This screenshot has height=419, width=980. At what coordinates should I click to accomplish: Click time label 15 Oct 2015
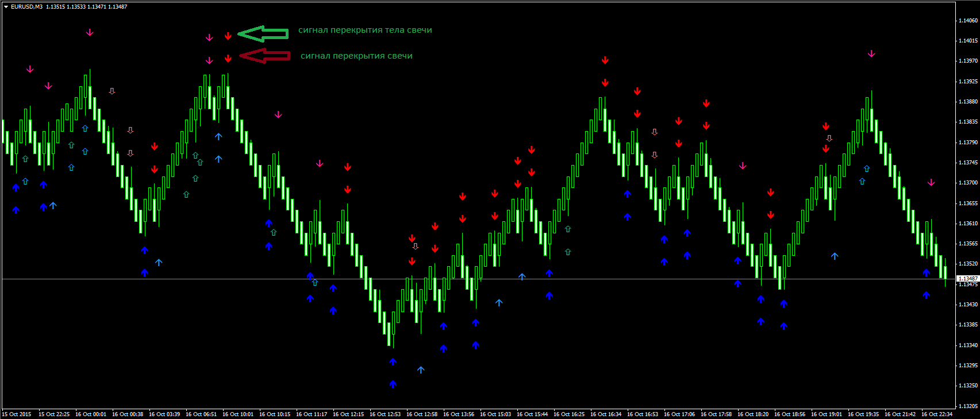point(17,414)
